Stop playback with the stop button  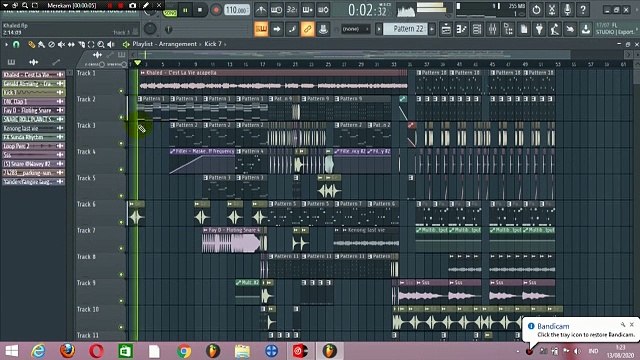(x=200, y=10)
